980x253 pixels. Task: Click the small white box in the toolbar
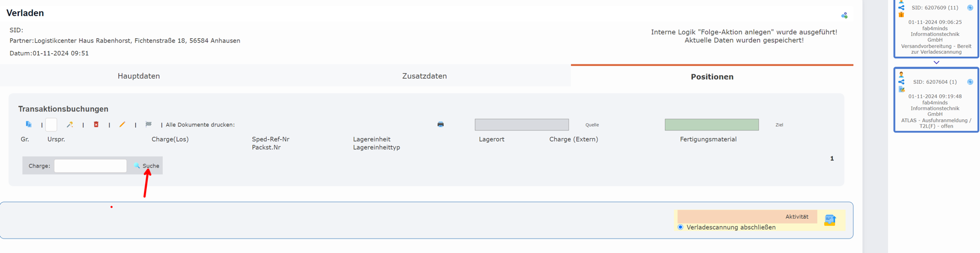tap(51, 125)
